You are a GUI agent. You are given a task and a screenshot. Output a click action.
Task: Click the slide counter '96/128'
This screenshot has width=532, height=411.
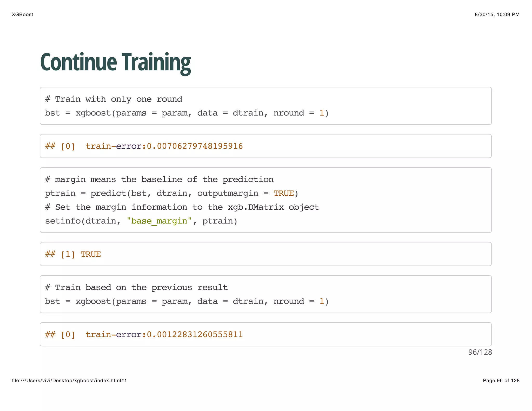(x=480, y=352)
